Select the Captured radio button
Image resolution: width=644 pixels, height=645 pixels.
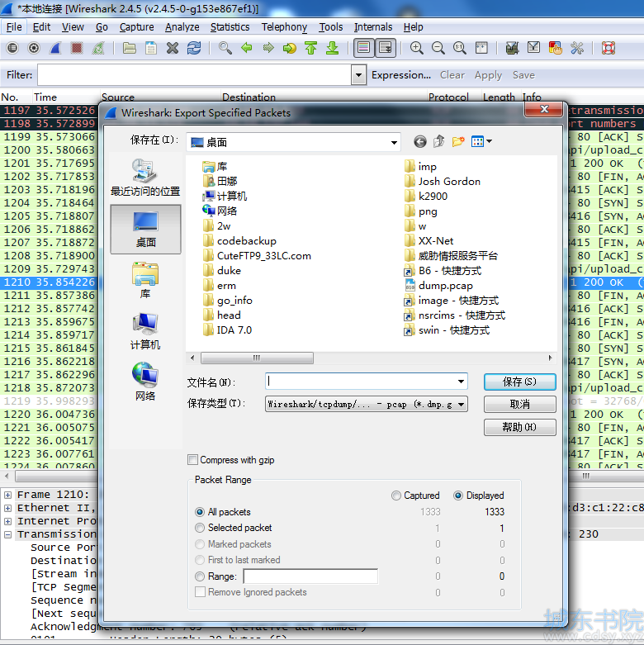[x=396, y=496]
